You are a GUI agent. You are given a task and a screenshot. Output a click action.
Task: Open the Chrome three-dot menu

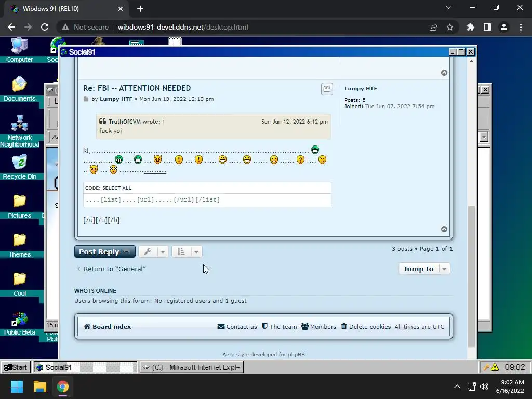(x=521, y=27)
